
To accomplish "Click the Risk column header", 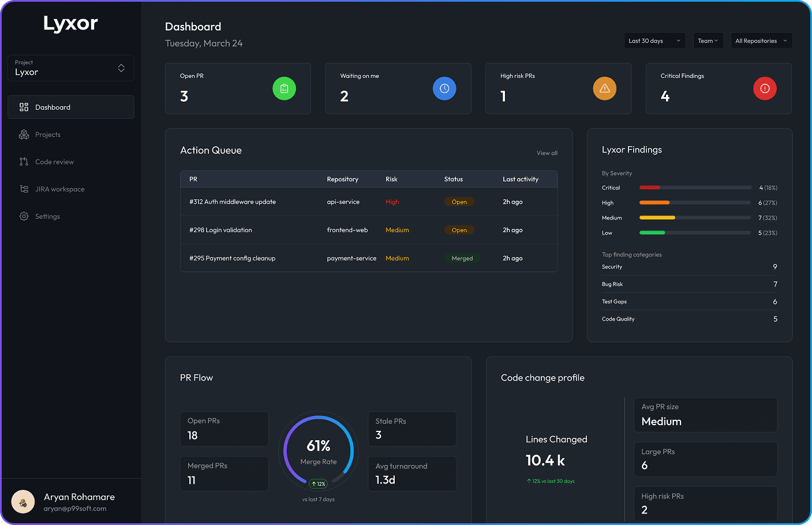I will (391, 179).
